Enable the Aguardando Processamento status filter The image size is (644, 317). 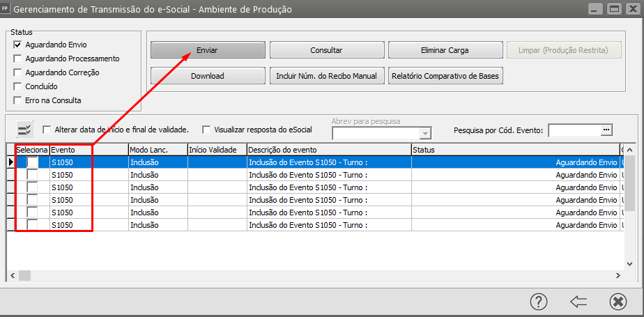pos(17,59)
